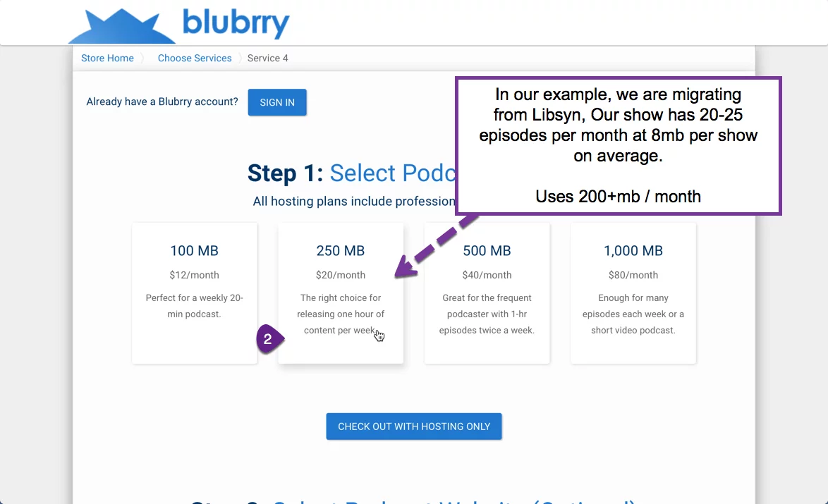This screenshot has height=504, width=828.
Task: Click the Step 1 Select Podcast heading
Action: (x=351, y=173)
